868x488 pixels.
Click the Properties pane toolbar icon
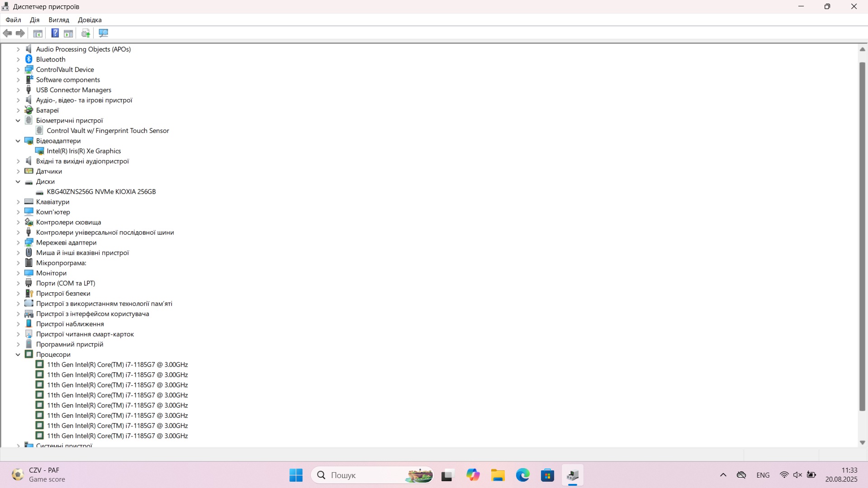click(x=68, y=33)
